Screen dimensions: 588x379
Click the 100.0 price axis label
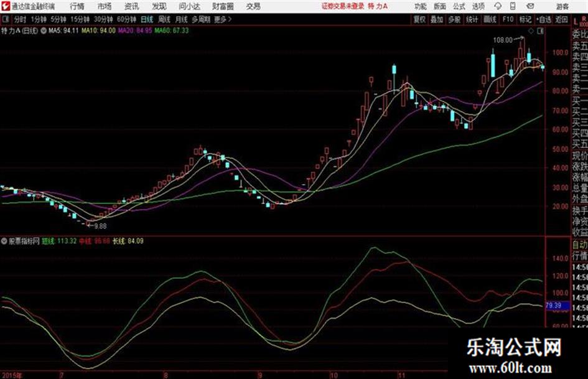point(560,53)
